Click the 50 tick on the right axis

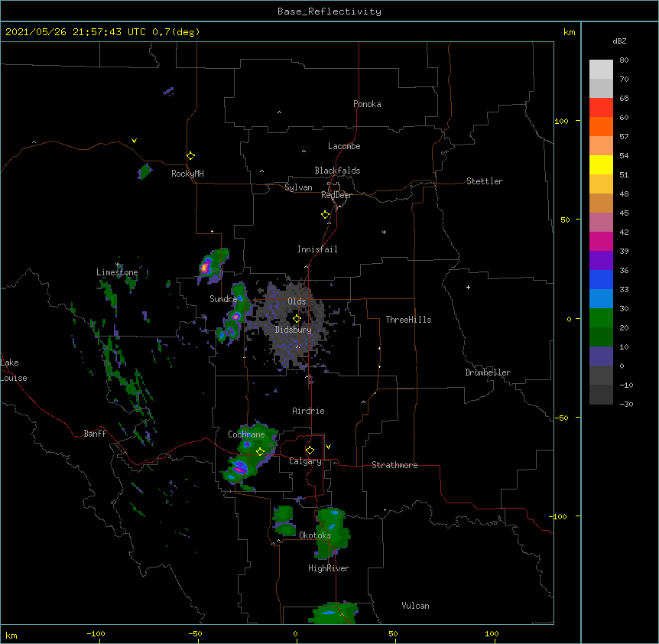(x=565, y=220)
